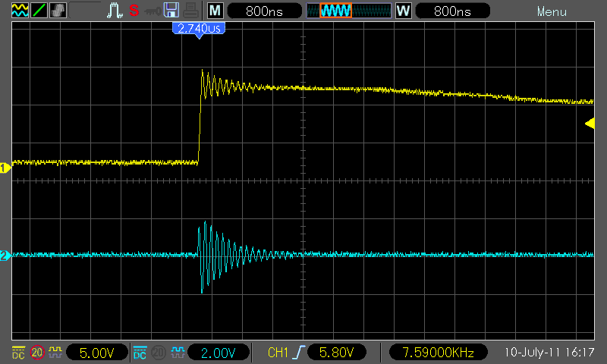The height and width of the screenshot is (364, 607).
Task: Select the main timebase 800ns value
Action: pyautogui.click(x=264, y=11)
